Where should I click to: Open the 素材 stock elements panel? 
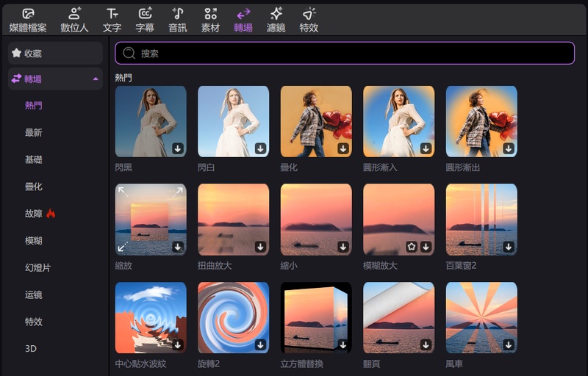(210, 20)
